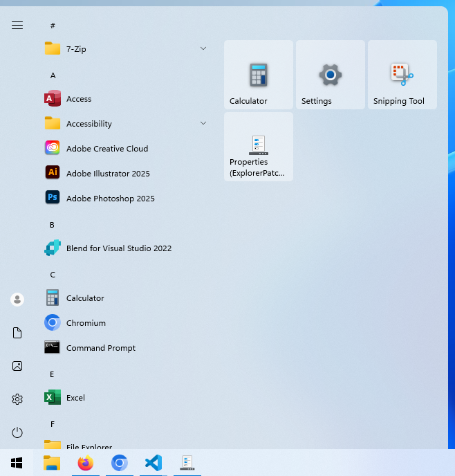The height and width of the screenshot is (476, 455).
Task: Launch Adobe Illustrator 2025
Action: (x=126, y=174)
